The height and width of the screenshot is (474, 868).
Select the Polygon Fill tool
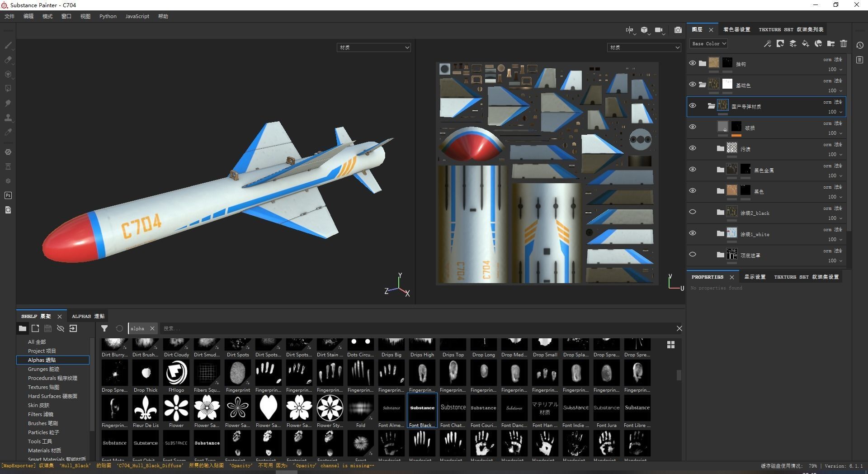[8, 89]
